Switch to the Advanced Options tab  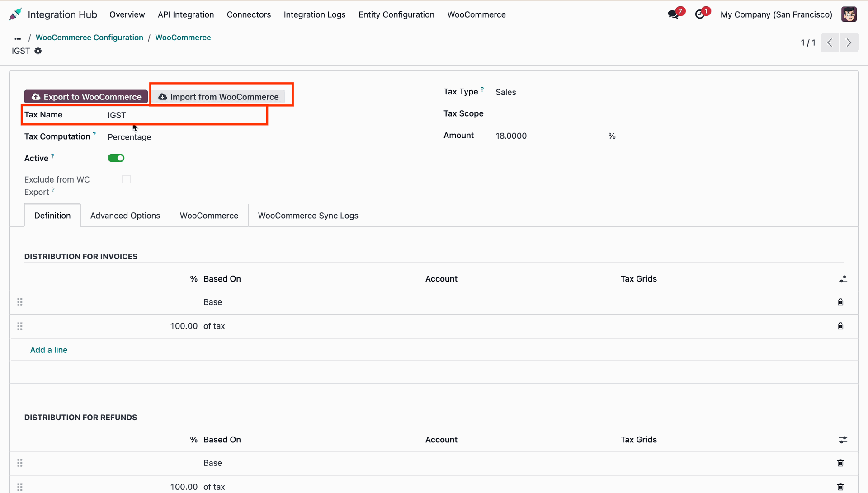[125, 216]
